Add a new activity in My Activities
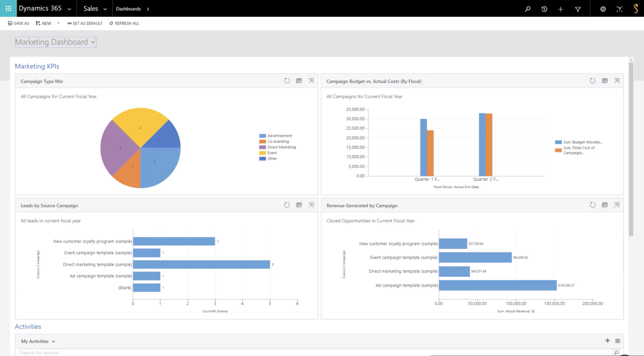This screenshot has height=356, width=644. [607, 341]
